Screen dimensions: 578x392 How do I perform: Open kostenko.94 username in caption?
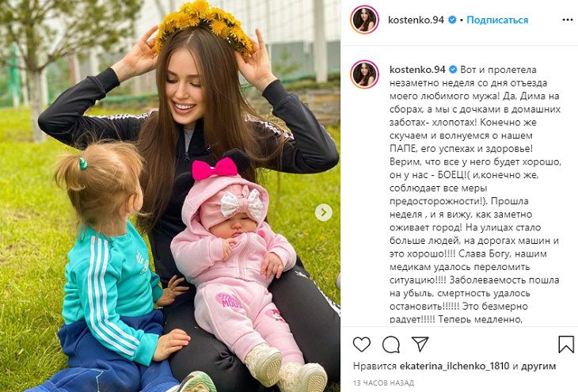click(417, 70)
